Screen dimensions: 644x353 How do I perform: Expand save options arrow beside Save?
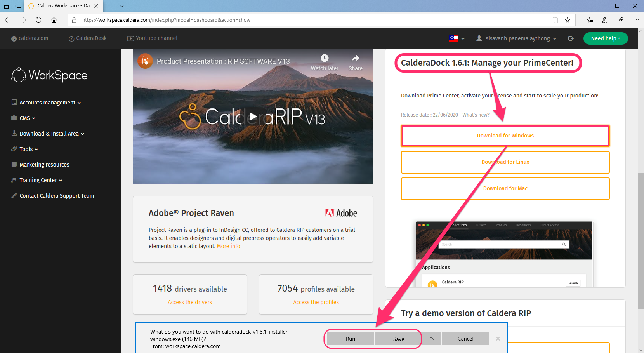[x=431, y=339]
